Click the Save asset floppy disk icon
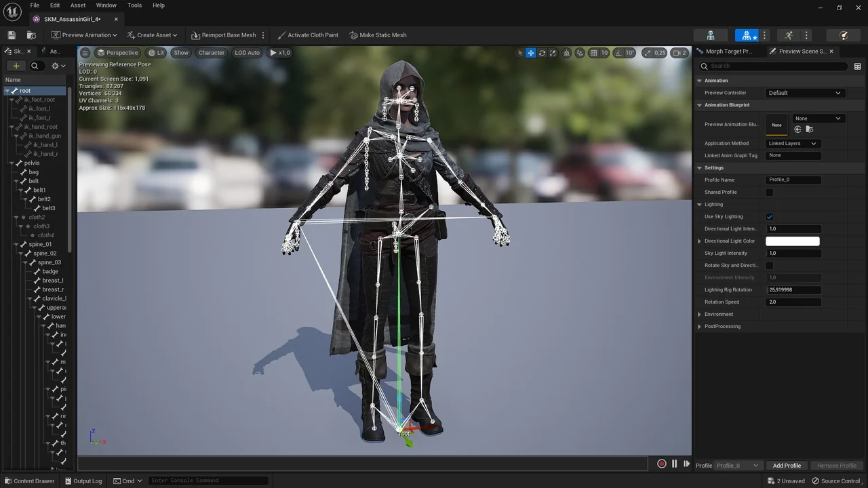 12,35
